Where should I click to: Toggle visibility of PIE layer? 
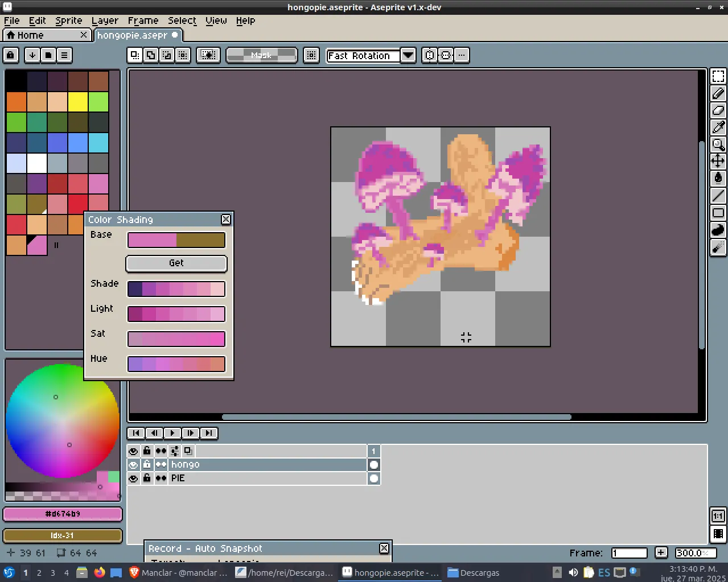pos(133,478)
